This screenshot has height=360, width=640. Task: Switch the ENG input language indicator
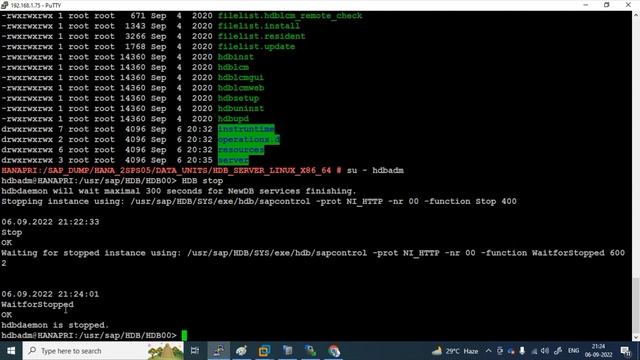pyautogui.click(x=573, y=351)
